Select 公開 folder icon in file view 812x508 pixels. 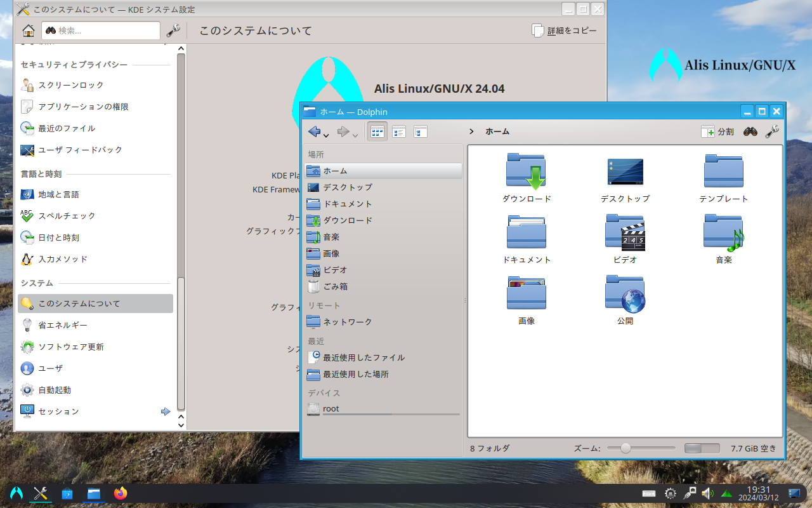click(625, 293)
